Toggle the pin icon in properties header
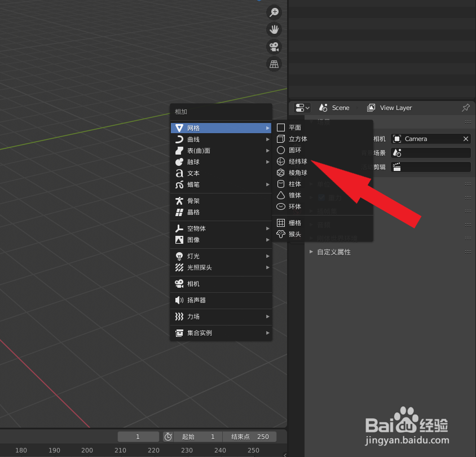This screenshot has width=476, height=457. pyautogui.click(x=466, y=108)
